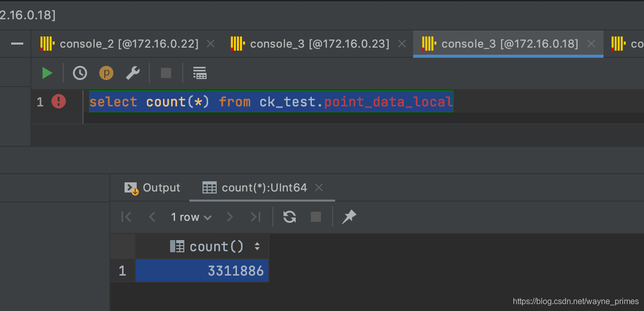The width and height of the screenshot is (644, 311).
Task: Open query history clock icon
Action: pyautogui.click(x=79, y=73)
